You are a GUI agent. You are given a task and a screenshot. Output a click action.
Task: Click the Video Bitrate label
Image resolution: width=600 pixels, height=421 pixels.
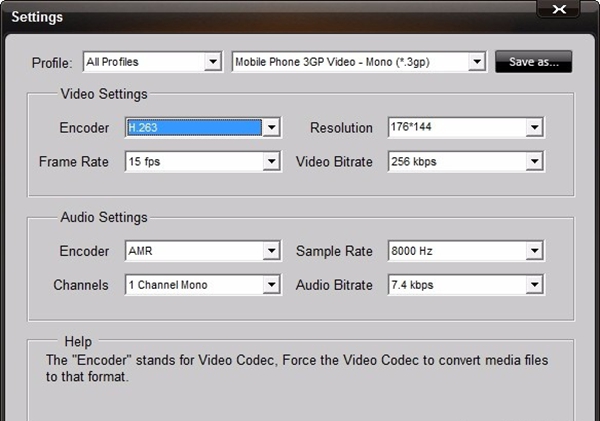(x=334, y=162)
